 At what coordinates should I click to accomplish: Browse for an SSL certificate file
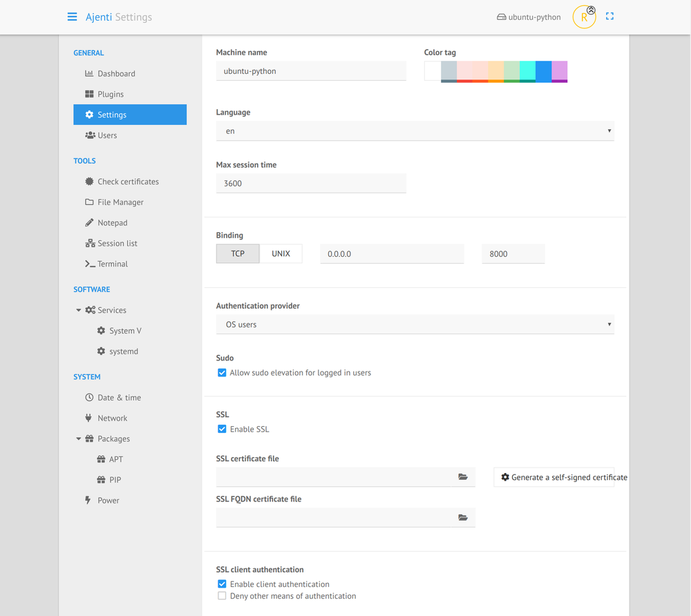[462, 477]
